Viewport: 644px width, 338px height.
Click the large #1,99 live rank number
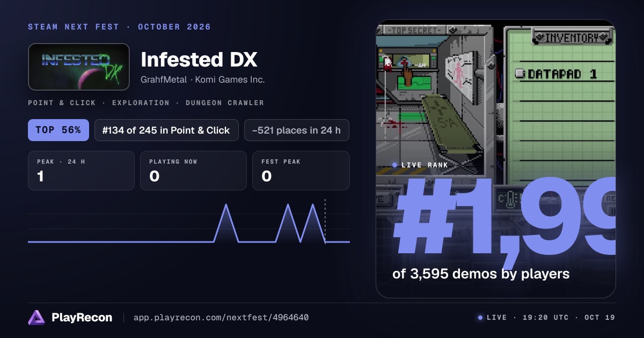coord(505,224)
